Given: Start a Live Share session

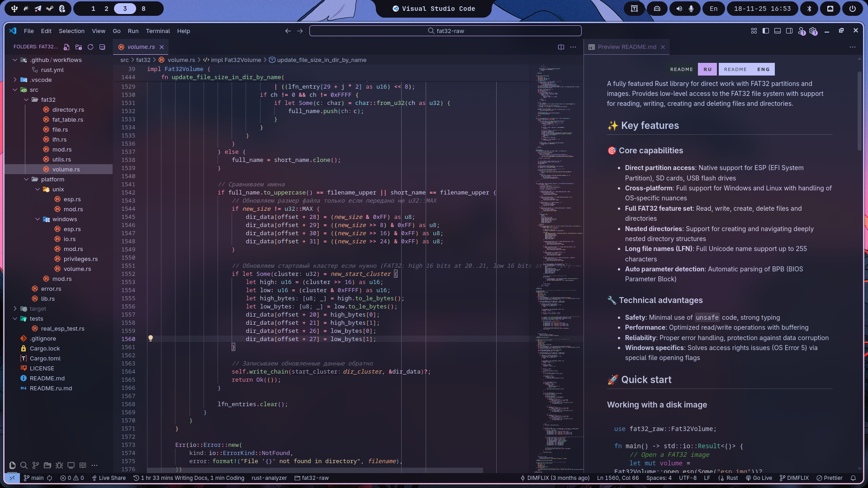Looking at the screenshot, I should (109, 478).
